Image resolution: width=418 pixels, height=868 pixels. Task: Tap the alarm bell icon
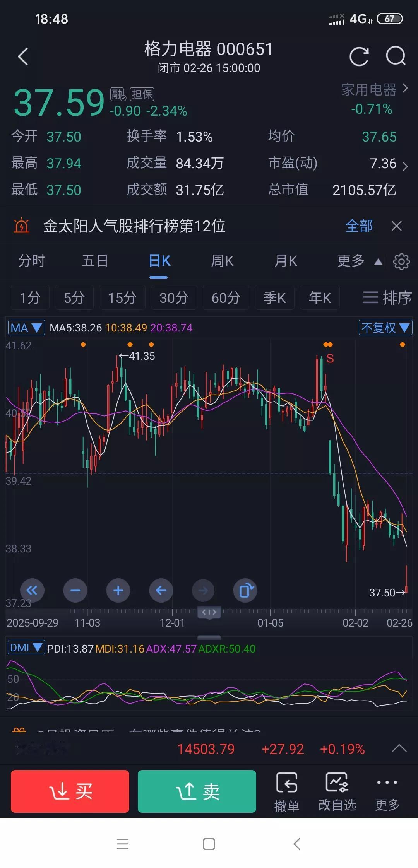tap(21, 226)
